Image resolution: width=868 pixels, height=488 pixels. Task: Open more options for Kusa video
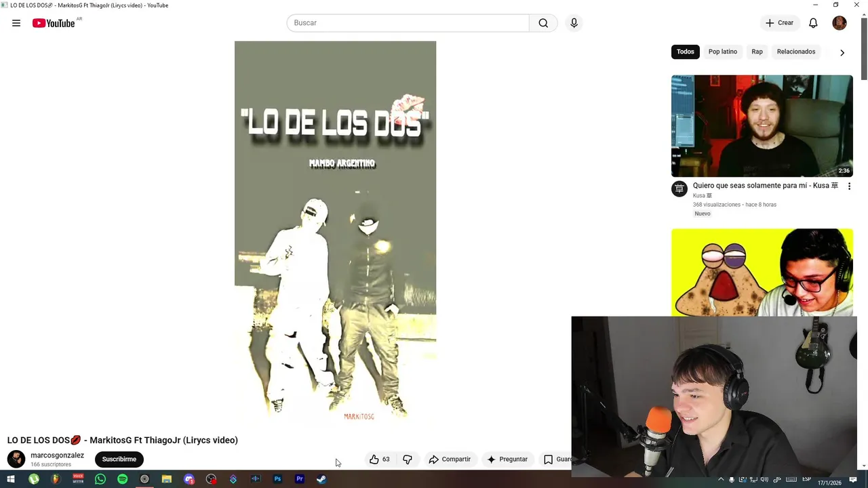tap(849, 186)
